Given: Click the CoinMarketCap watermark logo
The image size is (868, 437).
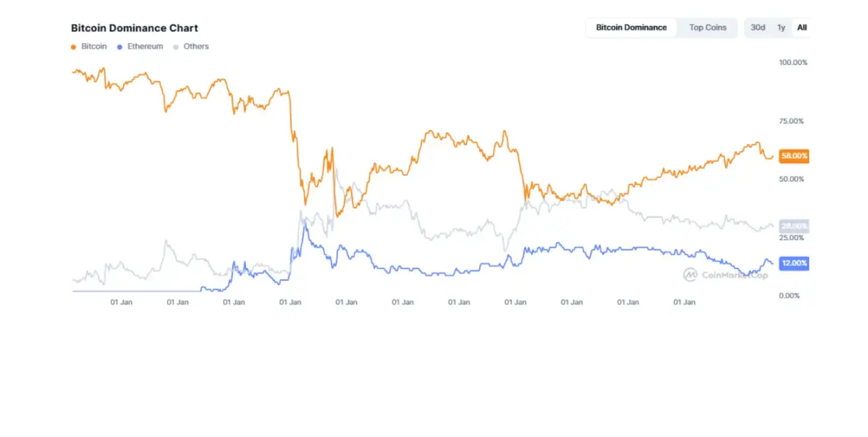Looking at the screenshot, I should 690,274.
